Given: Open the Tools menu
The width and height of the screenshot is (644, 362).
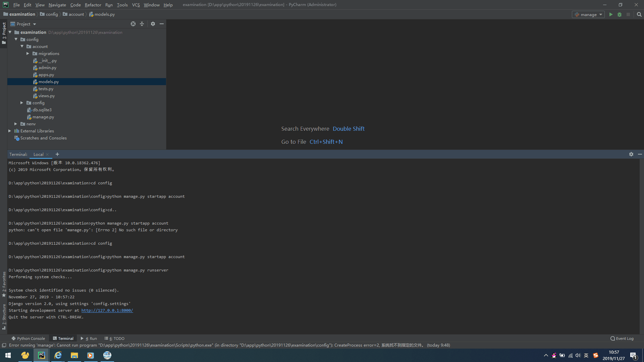Looking at the screenshot, I should point(122,5).
